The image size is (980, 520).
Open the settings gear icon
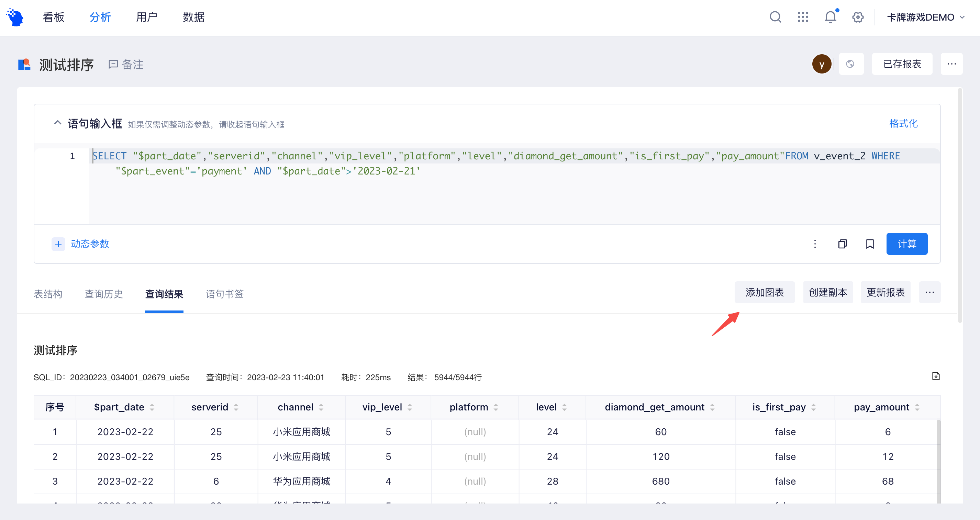tap(858, 17)
